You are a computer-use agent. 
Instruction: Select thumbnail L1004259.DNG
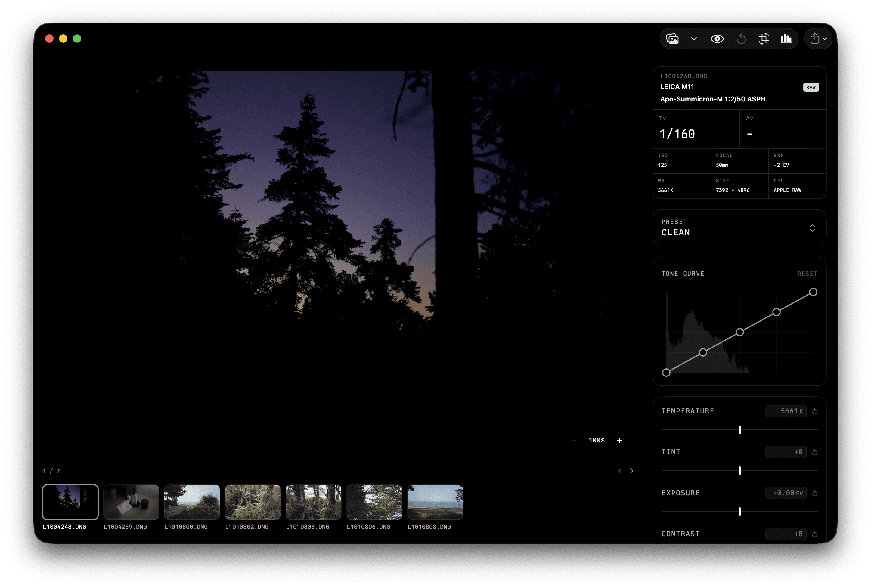click(x=131, y=502)
